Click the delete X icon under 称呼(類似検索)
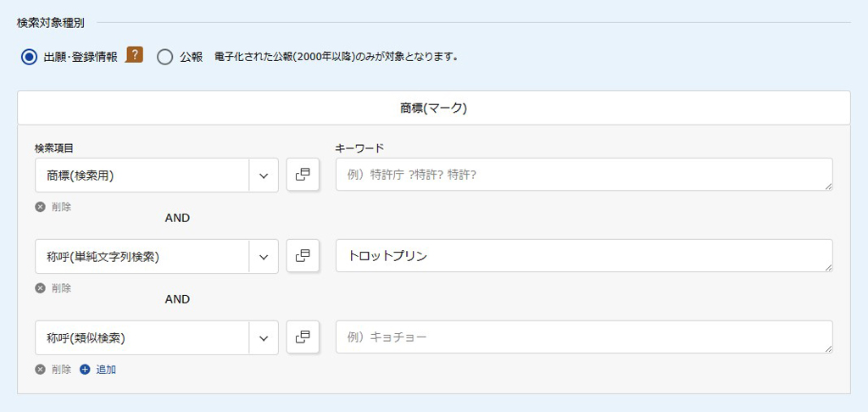 (x=40, y=370)
